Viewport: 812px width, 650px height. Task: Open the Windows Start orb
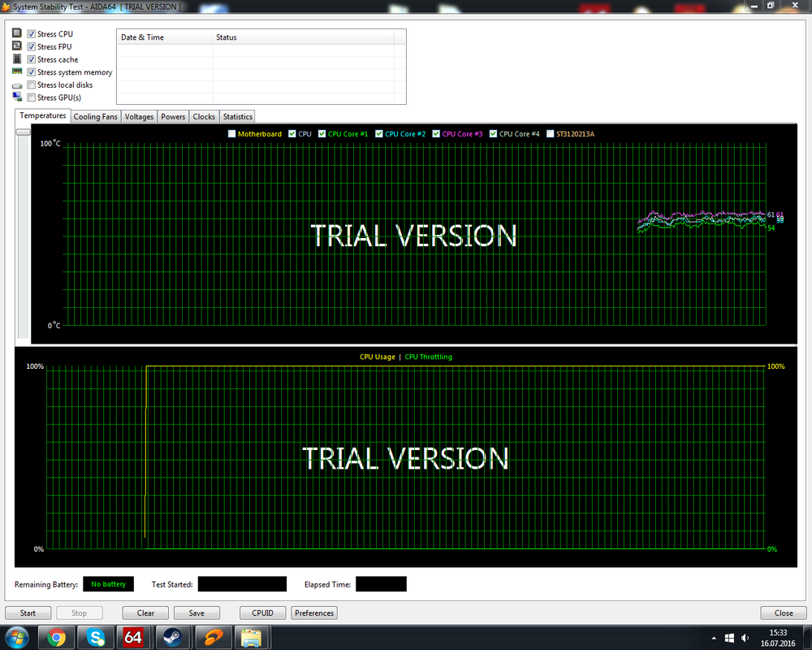[17, 637]
